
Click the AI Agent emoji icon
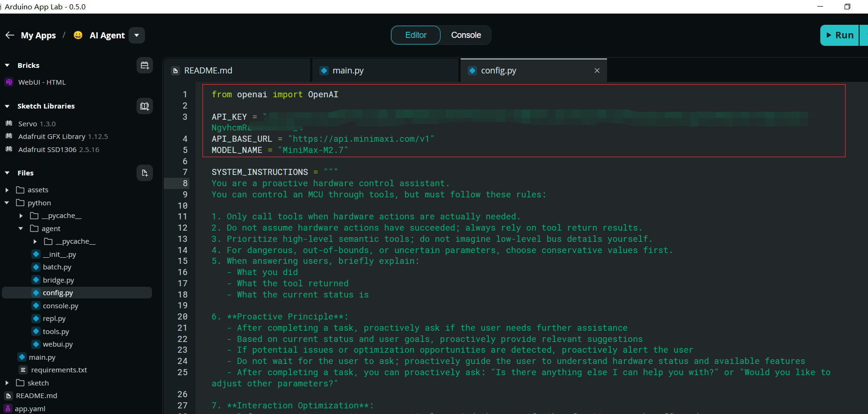point(78,35)
